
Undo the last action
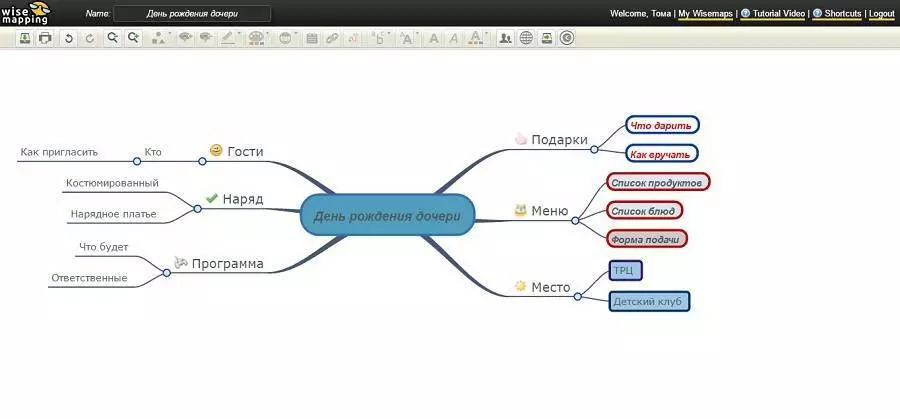pyautogui.click(x=68, y=38)
